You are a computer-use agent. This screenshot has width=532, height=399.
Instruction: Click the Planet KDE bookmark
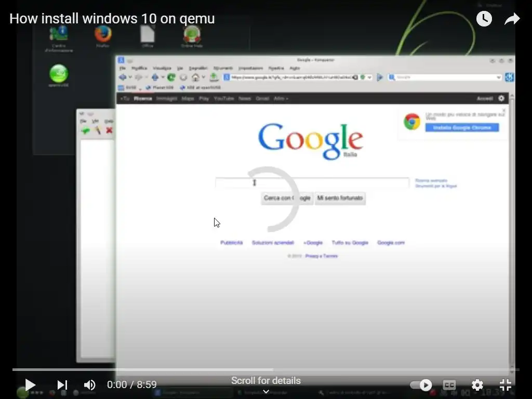(x=159, y=87)
